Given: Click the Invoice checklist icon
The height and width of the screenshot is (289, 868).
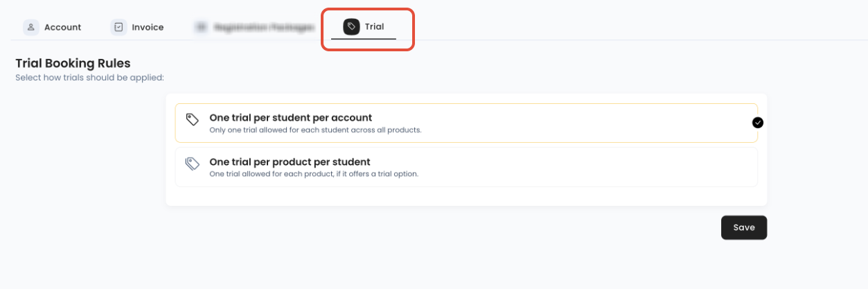Looking at the screenshot, I should point(118,27).
